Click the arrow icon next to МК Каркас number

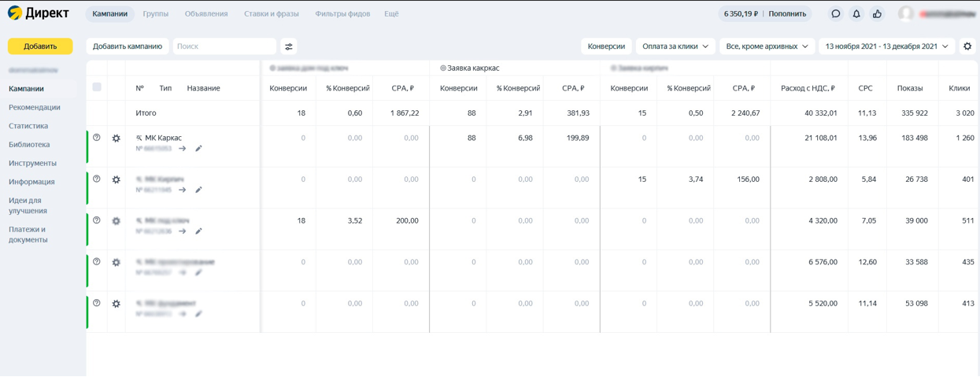183,149
